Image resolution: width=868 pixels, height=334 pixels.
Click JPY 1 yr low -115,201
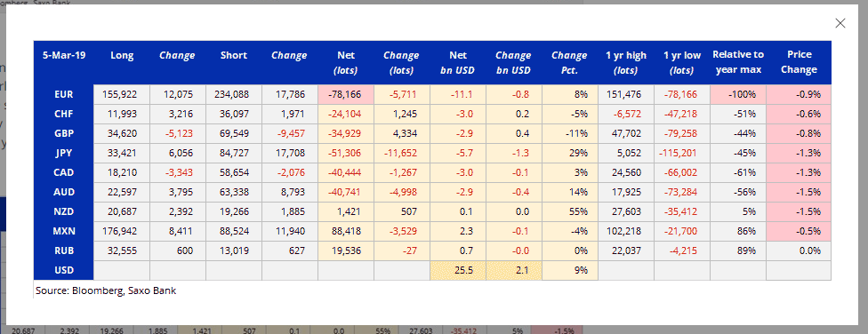coord(682,153)
